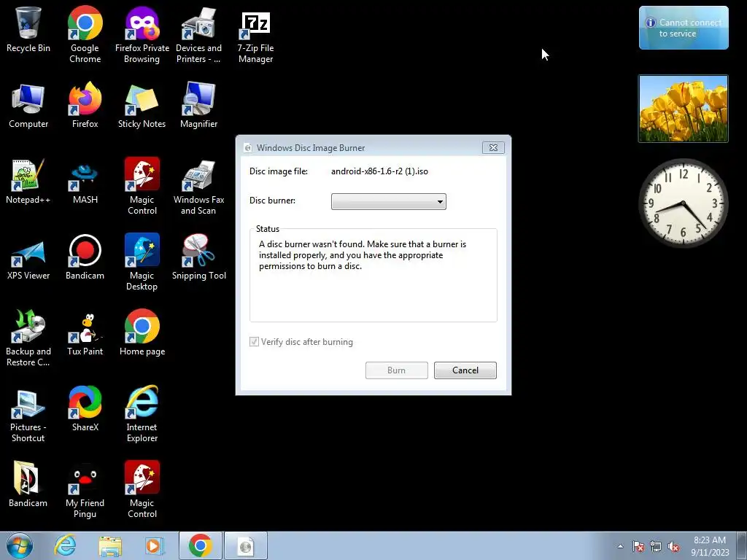Click the Cannot connect to service gadget
747x560 pixels.
684,28
